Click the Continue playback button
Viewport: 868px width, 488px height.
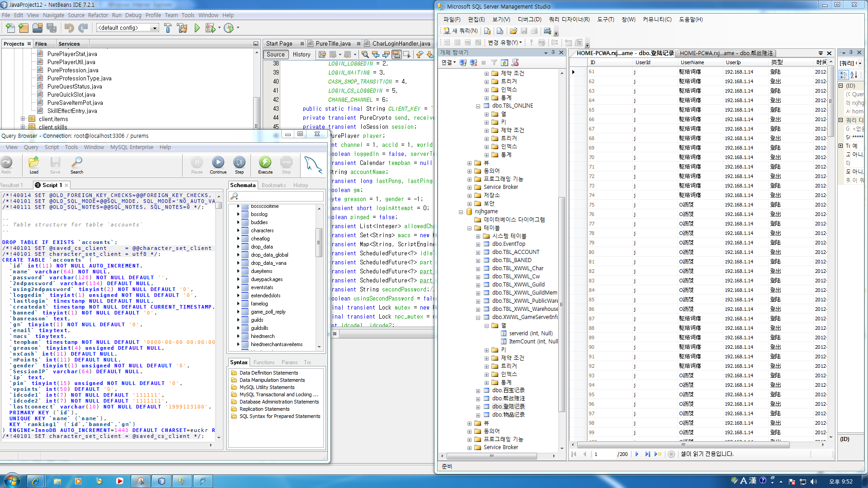point(218,165)
